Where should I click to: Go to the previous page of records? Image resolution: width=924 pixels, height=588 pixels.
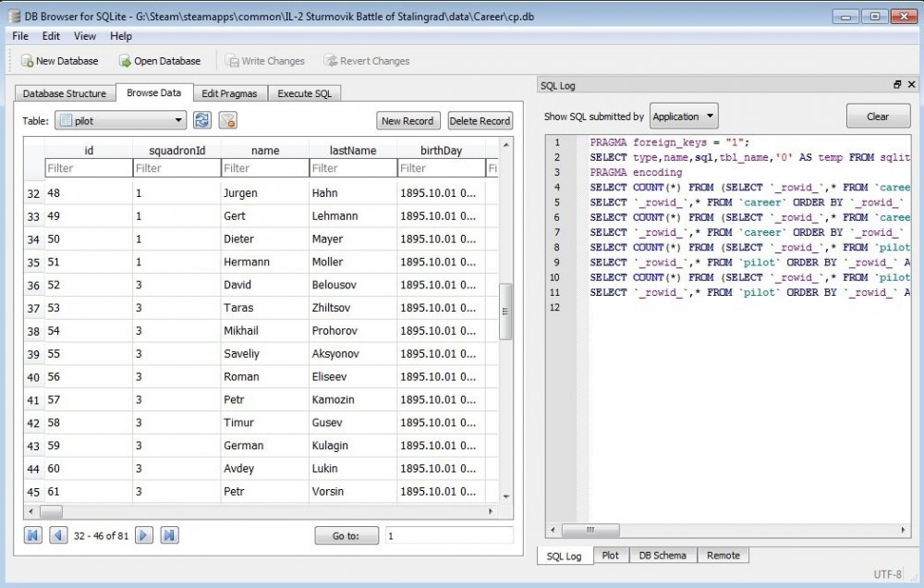click(x=58, y=535)
